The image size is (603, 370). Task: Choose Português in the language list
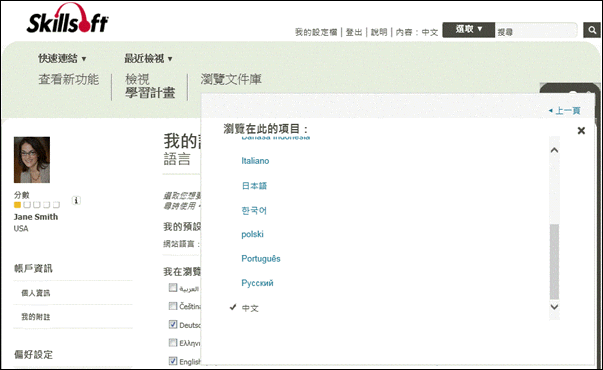click(x=261, y=258)
